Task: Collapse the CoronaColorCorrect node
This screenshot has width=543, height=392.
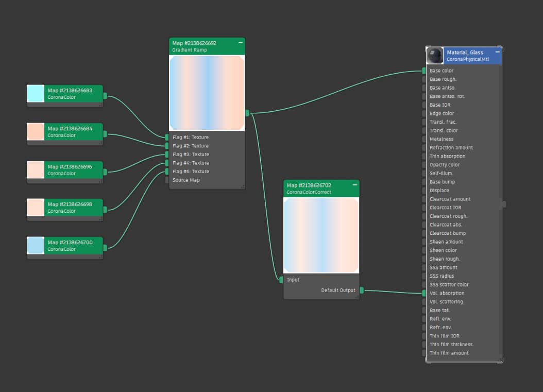Action: click(354, 185)
